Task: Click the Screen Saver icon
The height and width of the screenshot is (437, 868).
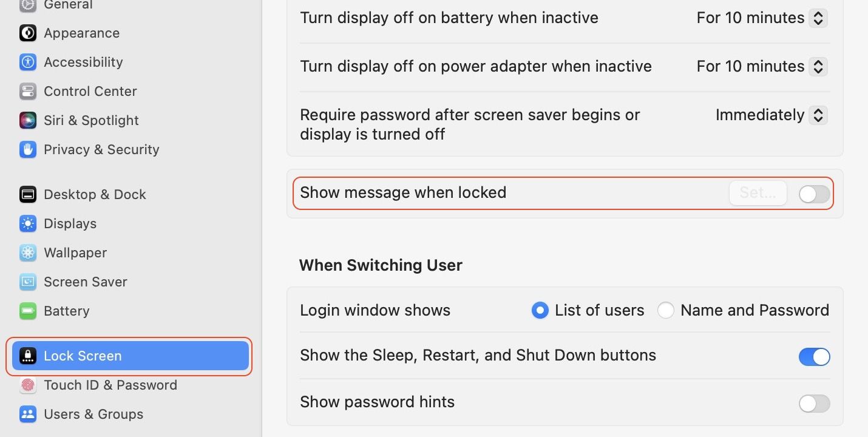Action: pyautogui.click(x=28, y=282)
